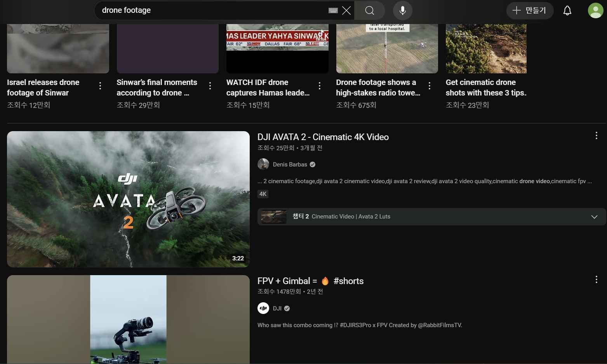This screenshot has width=607, height=364.
Task: Click the 4K badge under AVATA 2 video
Action: point(263,194)
